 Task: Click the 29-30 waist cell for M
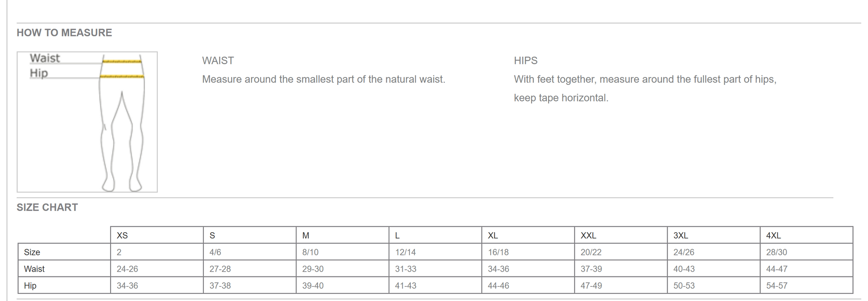pos(343,268)
